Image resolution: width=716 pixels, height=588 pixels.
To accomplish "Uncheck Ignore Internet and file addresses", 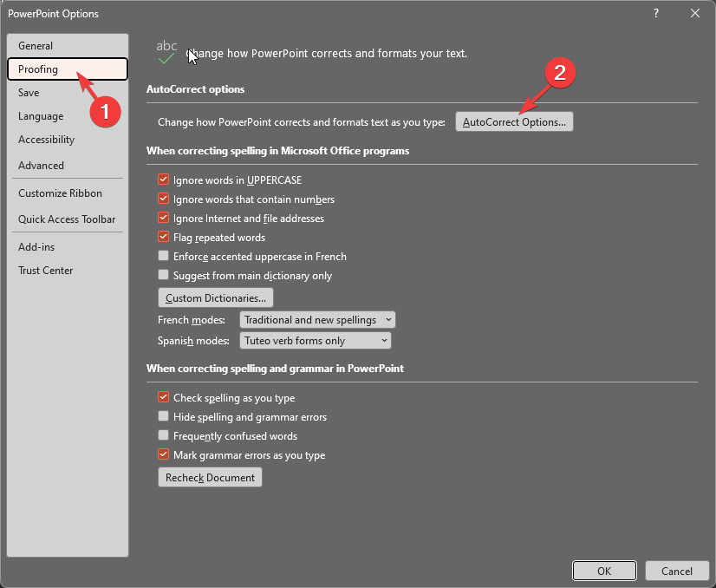I will click(x=163, y=218).
